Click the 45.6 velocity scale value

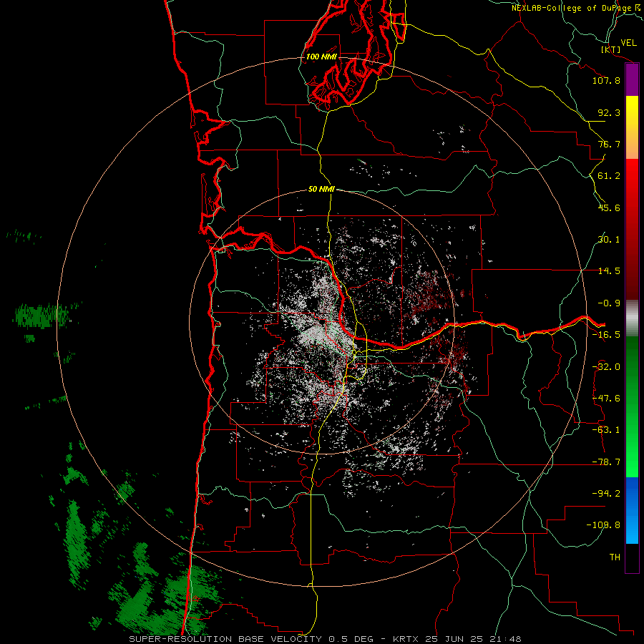(609, 208)
